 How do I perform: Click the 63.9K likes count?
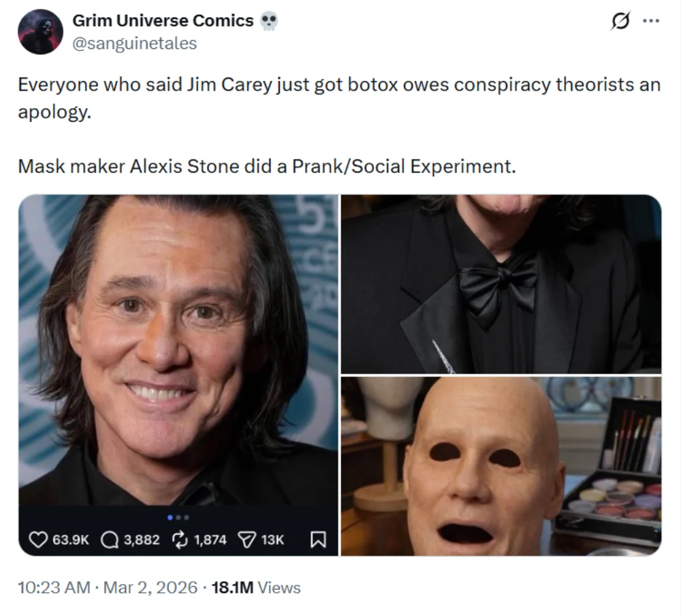point(70,540)
